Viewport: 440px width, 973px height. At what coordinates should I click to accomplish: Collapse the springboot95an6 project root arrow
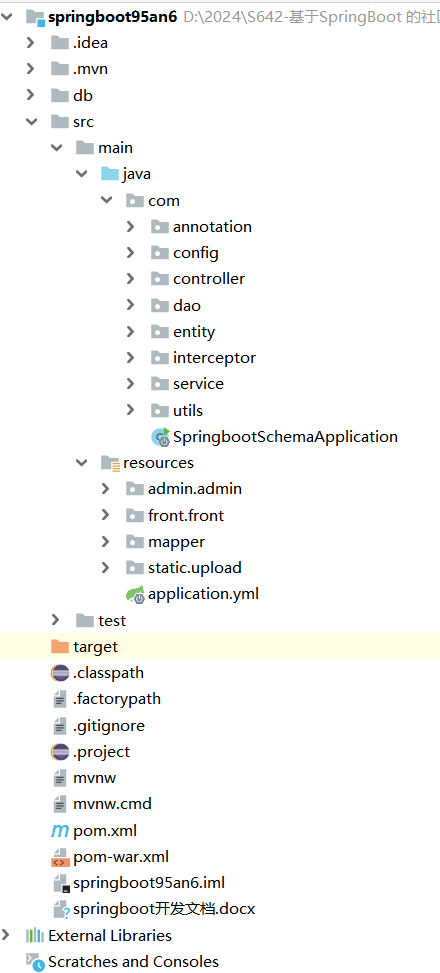tap(7, 17)
